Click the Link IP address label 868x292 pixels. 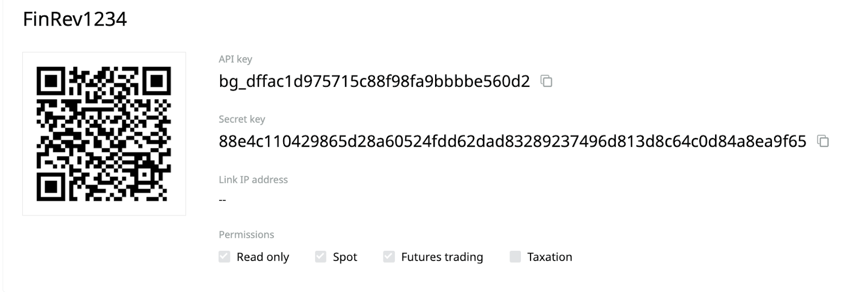click(x=253, y=180)
